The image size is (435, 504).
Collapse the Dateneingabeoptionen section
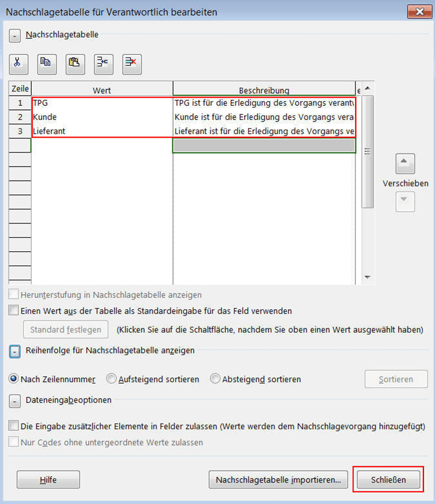(x=14, y=400)
